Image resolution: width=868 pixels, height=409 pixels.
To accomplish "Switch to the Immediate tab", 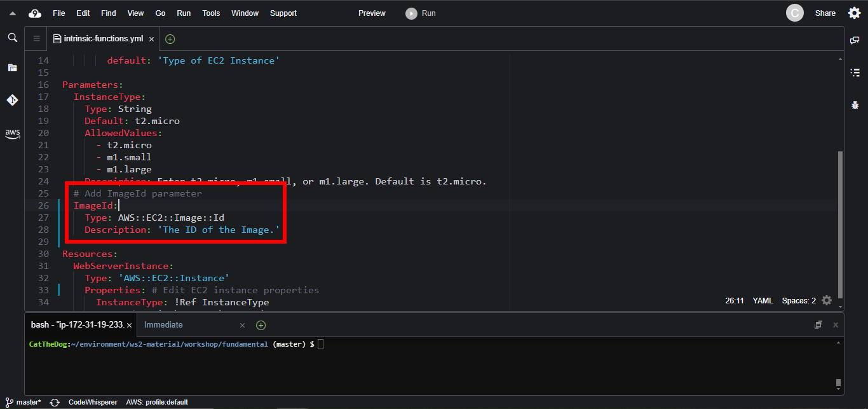I will pos(163,325).
